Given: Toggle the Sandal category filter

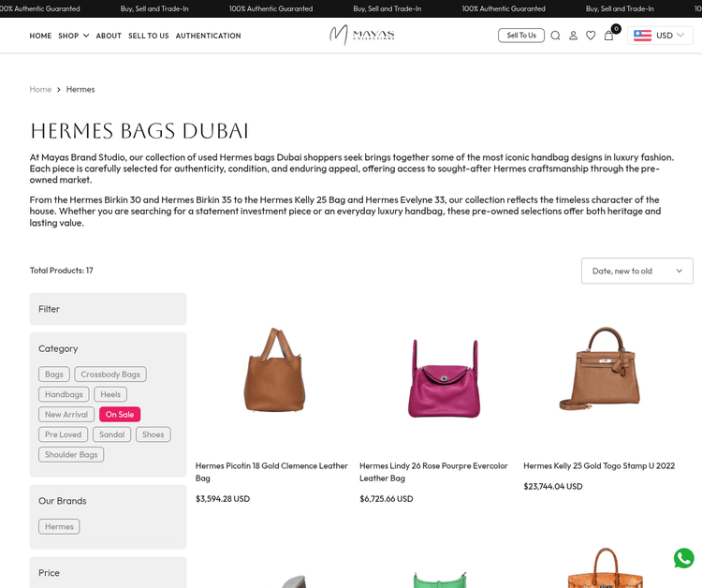Looking at the screenshot, I should (x=112, y=434).
